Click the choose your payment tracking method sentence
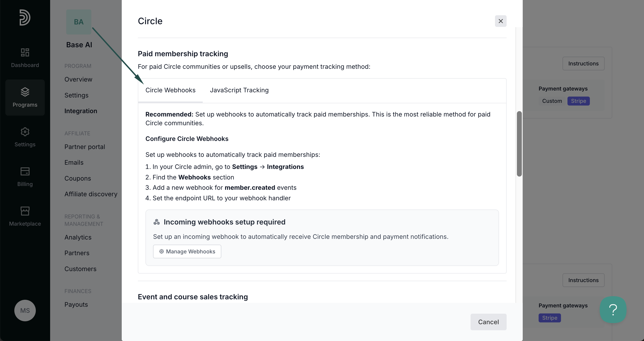This screenshot has height=341, width=644. 254,67
